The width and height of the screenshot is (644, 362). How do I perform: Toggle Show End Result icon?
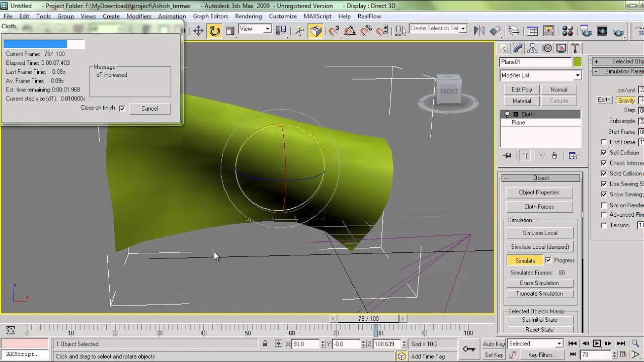tap(525, 156)
